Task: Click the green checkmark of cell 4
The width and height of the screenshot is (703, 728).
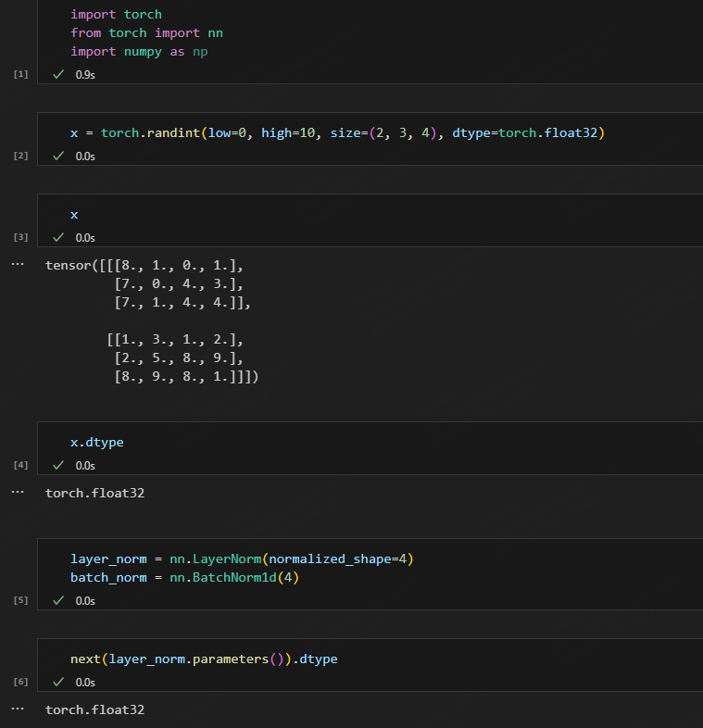Action: [x=58, y=465]
